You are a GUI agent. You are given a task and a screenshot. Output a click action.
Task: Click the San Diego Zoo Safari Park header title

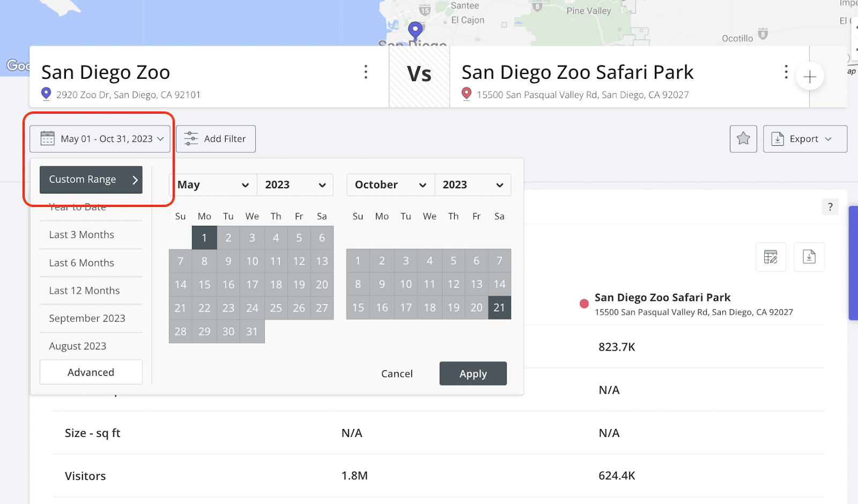(578, 72)
